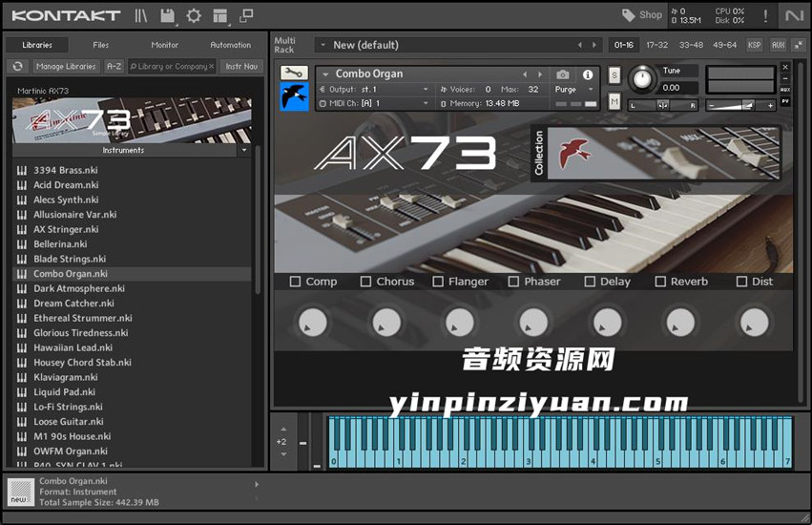Click the workspace layout icon in toolbar
Viewport: 812px width, 525px height.
point(220,15)
